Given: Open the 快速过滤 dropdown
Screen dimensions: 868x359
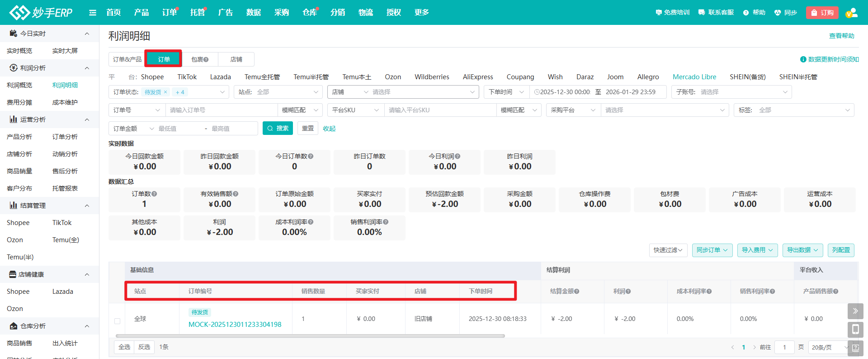Looking at the screenshot, I should 668,250.
